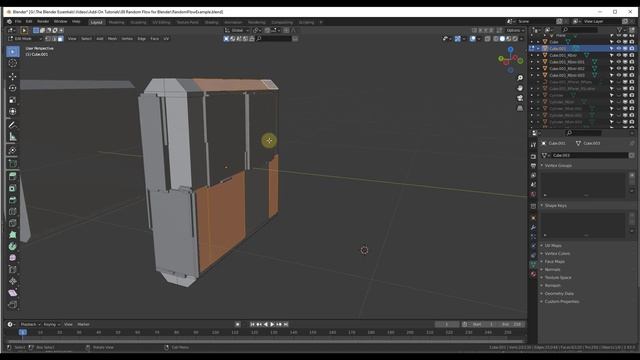Screen dimensions: 640x360
Task: Select the Spin tool
Action: (x=13, y=246)
